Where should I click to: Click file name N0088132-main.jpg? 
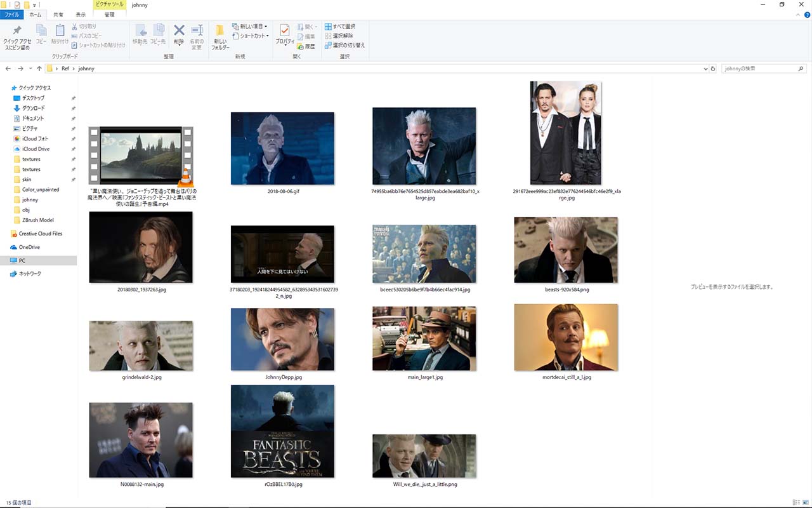[141, 484]
